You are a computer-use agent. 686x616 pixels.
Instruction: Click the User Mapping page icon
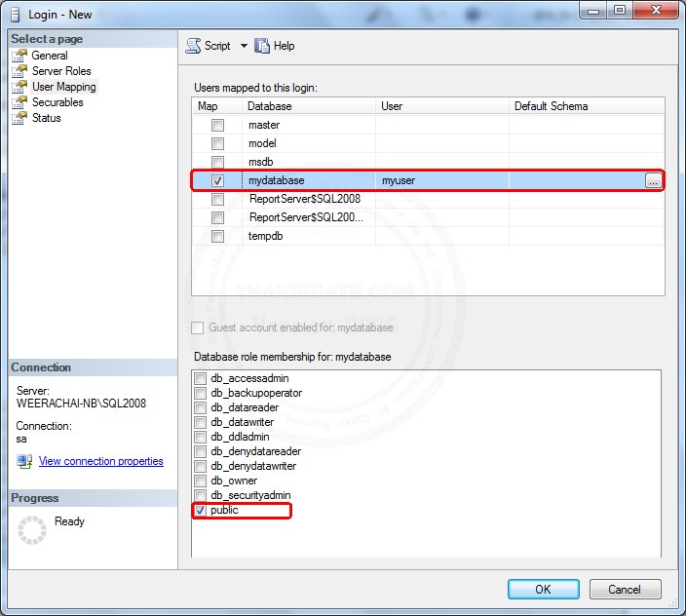pyautogui.click(x=19, y=87)
